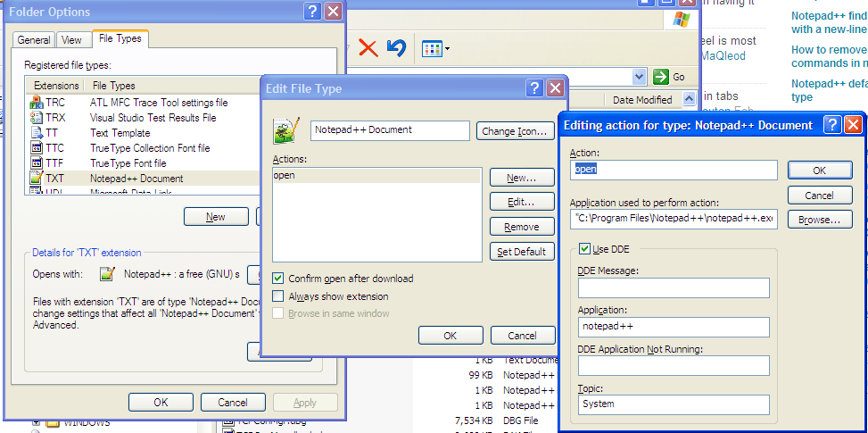Click the TTF TrueType Font icon
The image size is (868, 433).
pos(37,163)
